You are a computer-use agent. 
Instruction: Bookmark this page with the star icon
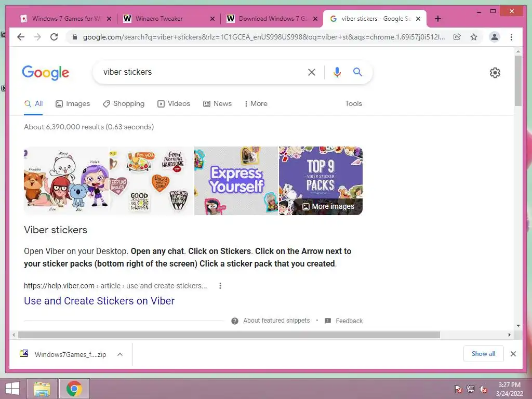(x=474, y=37)
